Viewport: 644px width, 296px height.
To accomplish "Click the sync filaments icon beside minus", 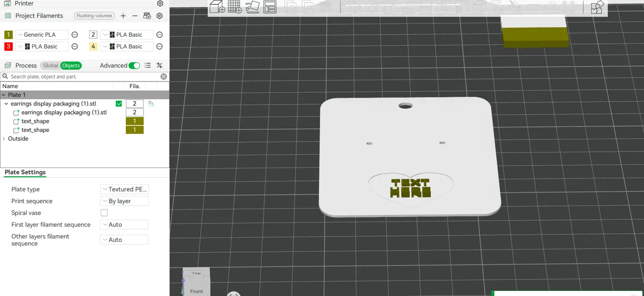I will [147, 16].
